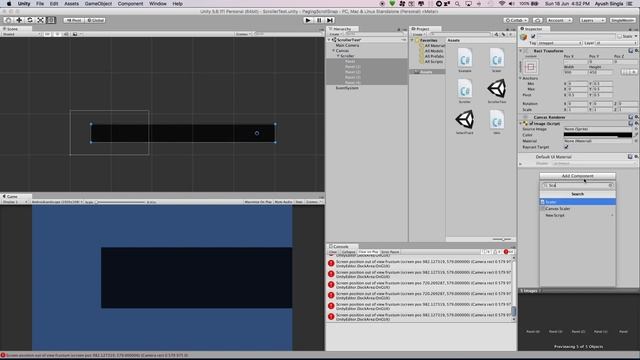Select the Hand tool in toolbar
This screenshot has width=640, height=360.
[x=8, y=20]
